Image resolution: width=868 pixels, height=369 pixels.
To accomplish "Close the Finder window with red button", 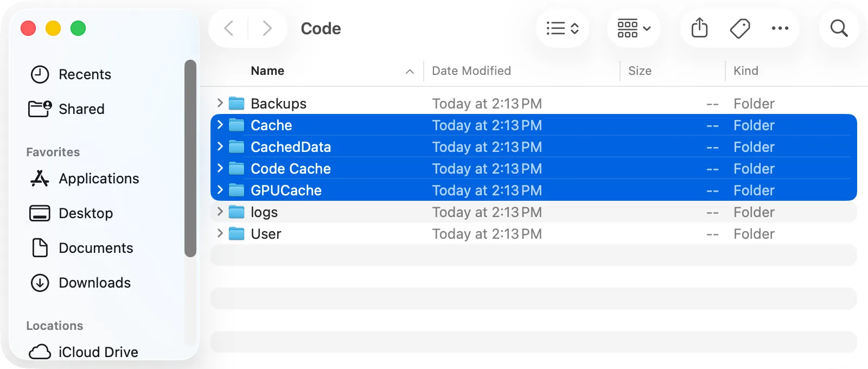I will [x=28, y=28].
